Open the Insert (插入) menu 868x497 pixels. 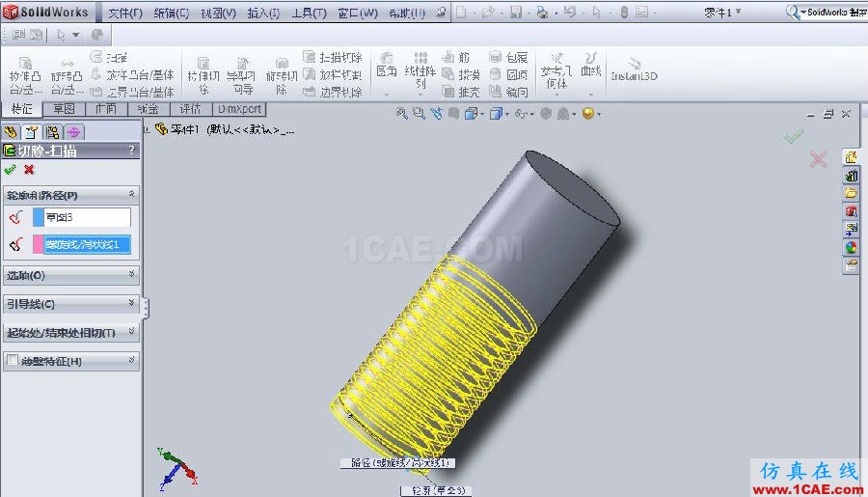[263, 13]
